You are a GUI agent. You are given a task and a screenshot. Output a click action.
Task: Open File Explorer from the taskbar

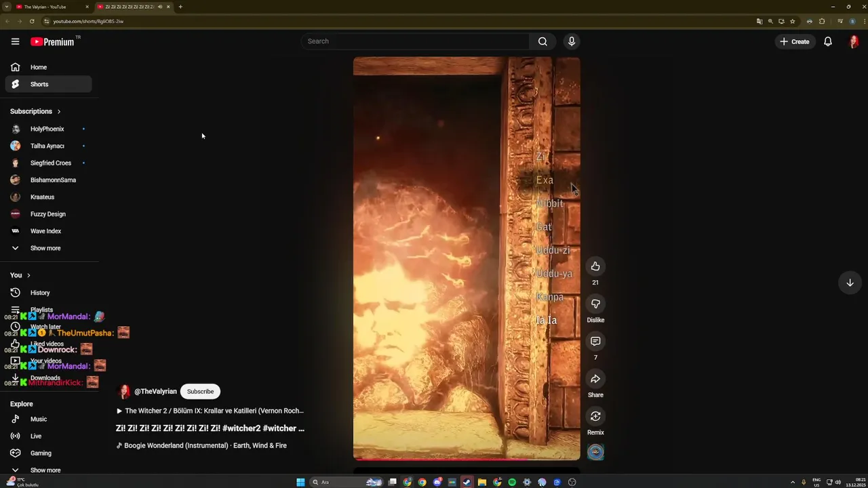pos(482,482)
